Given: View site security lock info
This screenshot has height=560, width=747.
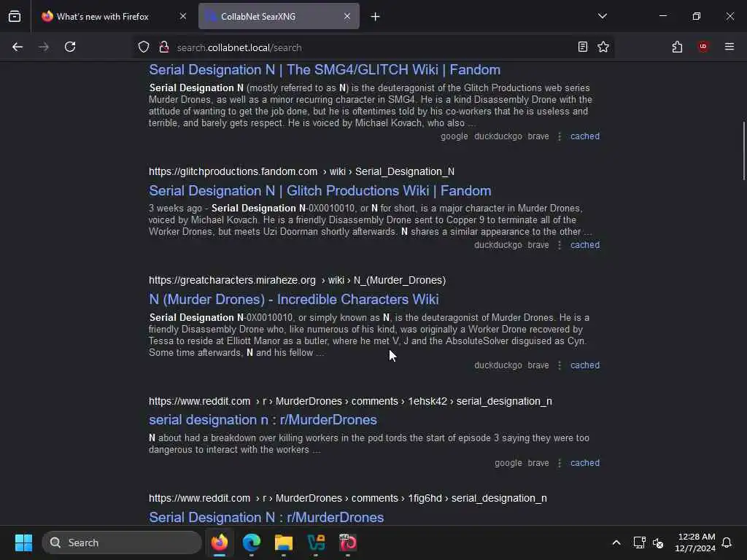Looking at the screenshot, I should coord(164,47).
